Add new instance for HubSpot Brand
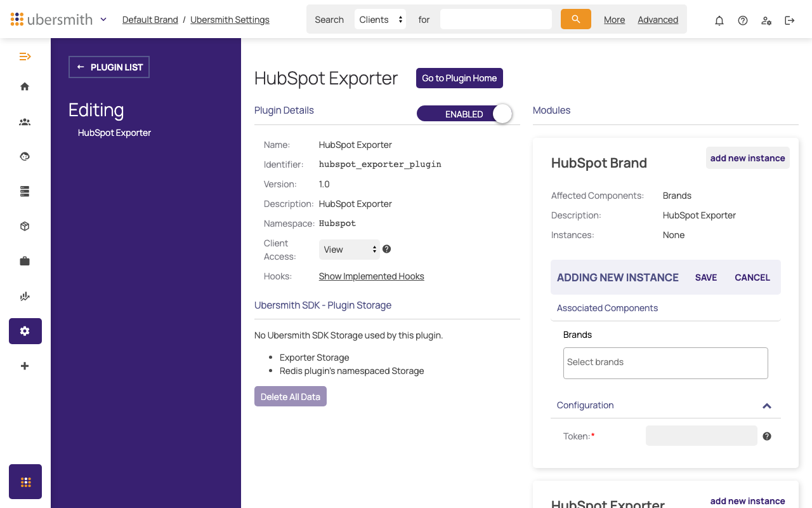This screenshot has width=812, height=508. point(747,158)
